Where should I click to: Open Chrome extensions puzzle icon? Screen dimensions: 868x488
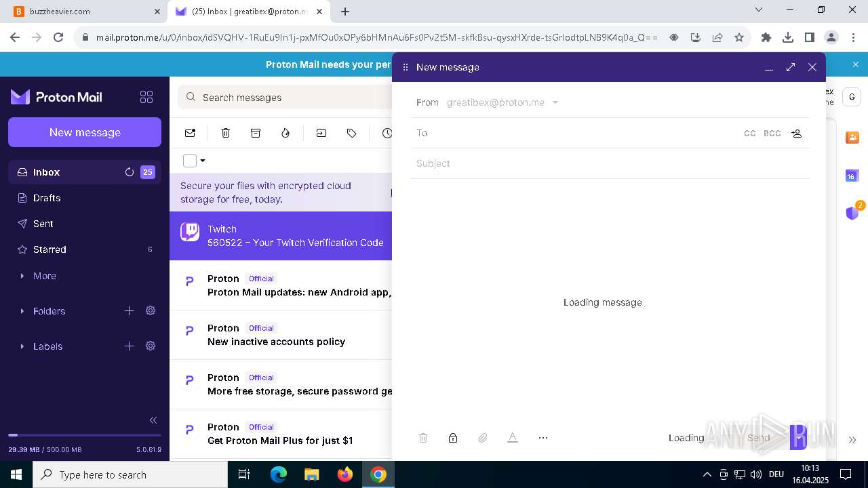(x=766, y=37)
